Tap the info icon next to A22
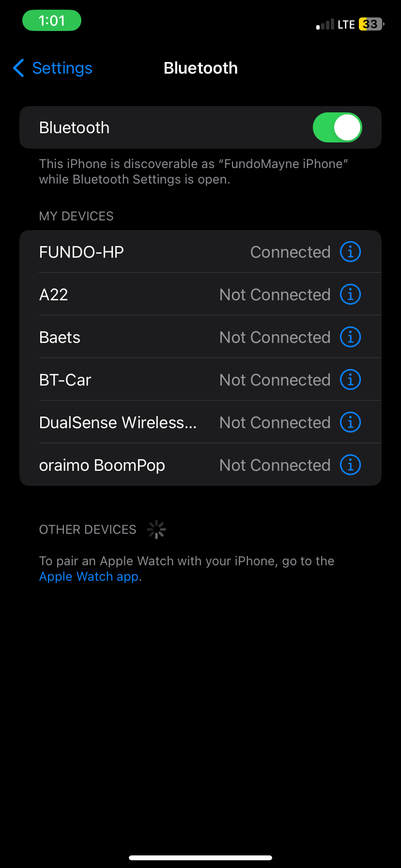The image size is (401, 868). click(x=350, y=294)
